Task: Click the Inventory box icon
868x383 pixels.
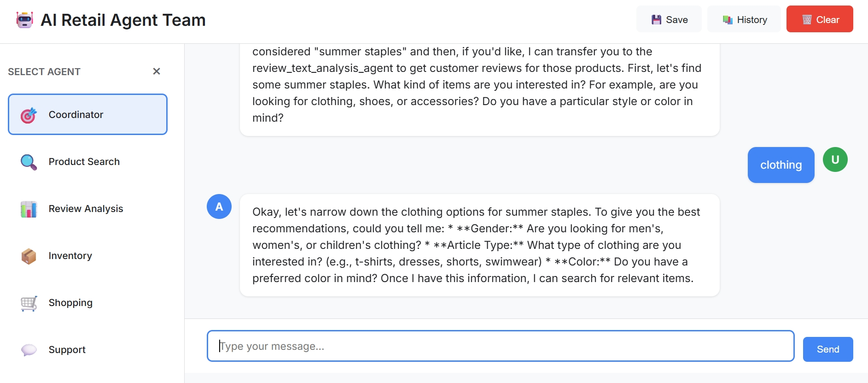Action: pos(29,256)
